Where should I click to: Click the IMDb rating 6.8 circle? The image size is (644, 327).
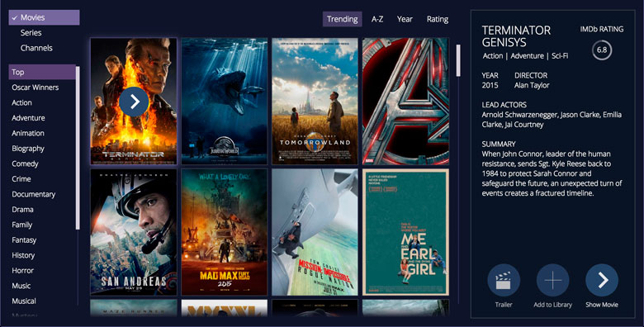point(602,50)
